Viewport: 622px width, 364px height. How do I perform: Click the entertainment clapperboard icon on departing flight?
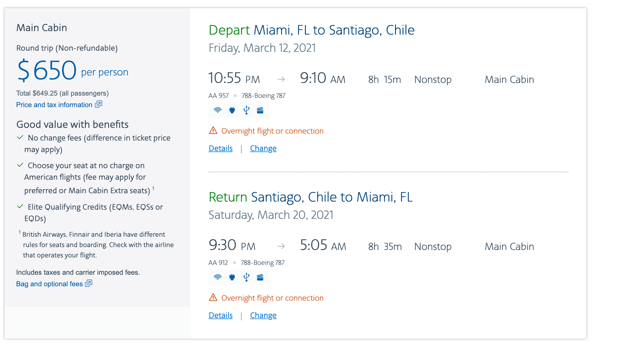(260, 110)
